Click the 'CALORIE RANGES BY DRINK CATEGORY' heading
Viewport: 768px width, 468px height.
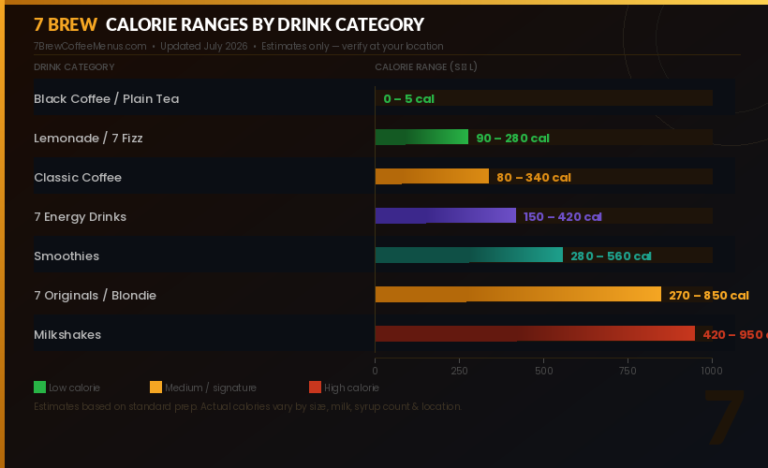(265, 25)
